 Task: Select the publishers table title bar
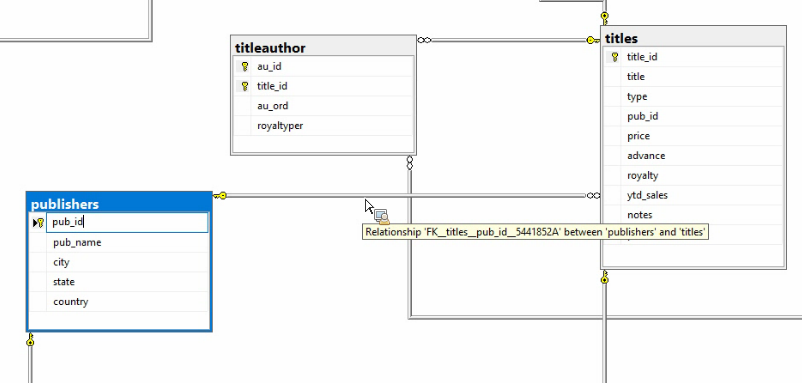tap(119, 204)
